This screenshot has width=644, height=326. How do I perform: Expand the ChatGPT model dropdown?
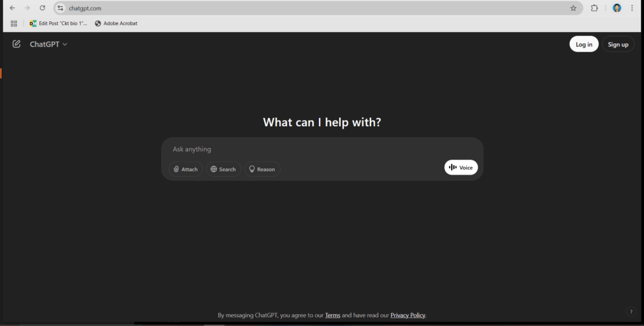(48, 45)
